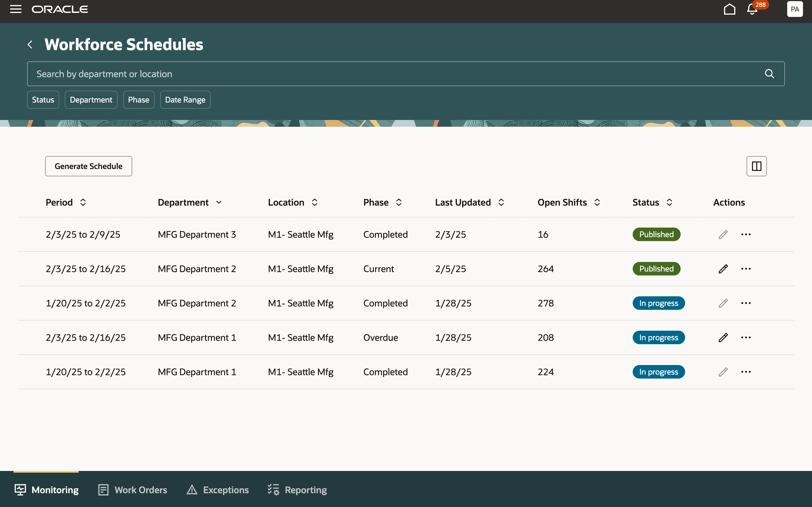
Task: Open the Status filter chip
Action: (43, 100)
